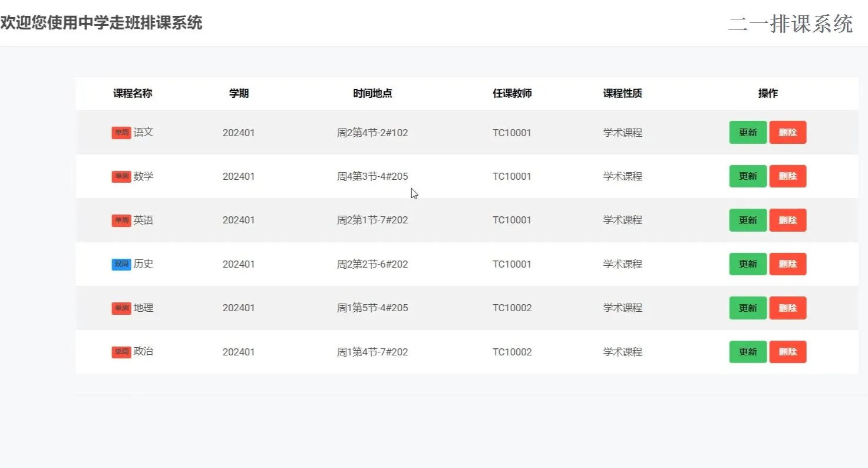The width and height of the screenshot is (868, 468).
Task: Click the 时间地点 column header
Action: pyautogui.click(x=372, y=93)
